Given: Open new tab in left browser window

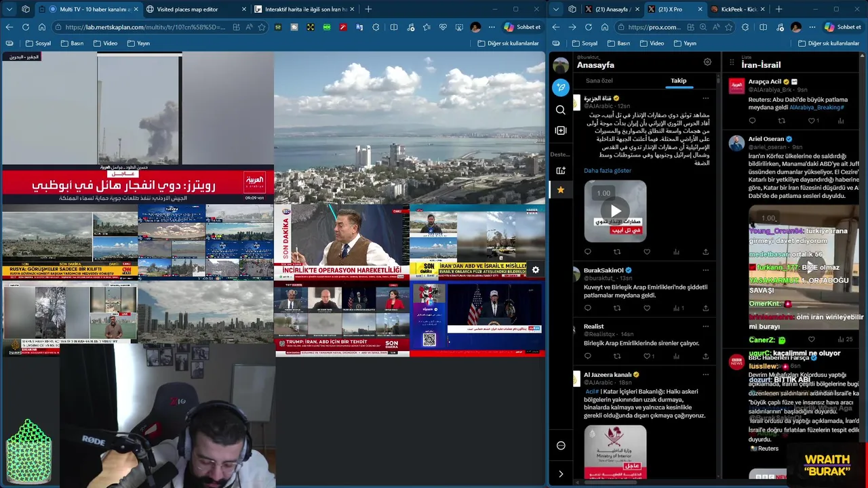Looking at the screenshot, I should click(368, 9).
